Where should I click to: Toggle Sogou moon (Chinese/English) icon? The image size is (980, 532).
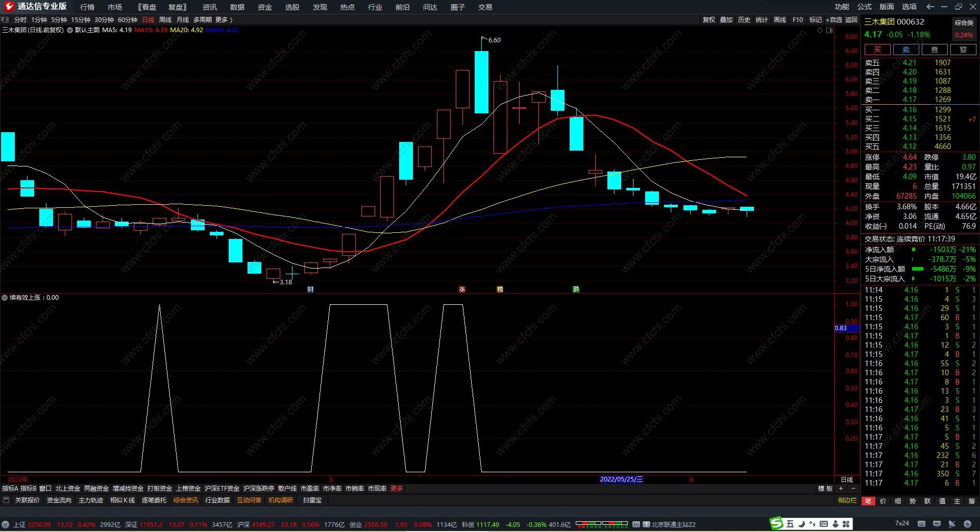(801, 524)
